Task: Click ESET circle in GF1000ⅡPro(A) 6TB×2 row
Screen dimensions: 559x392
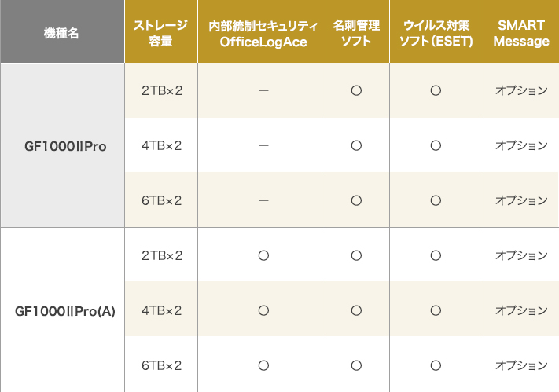Action: pyautogui.click(x=435, y=365)
